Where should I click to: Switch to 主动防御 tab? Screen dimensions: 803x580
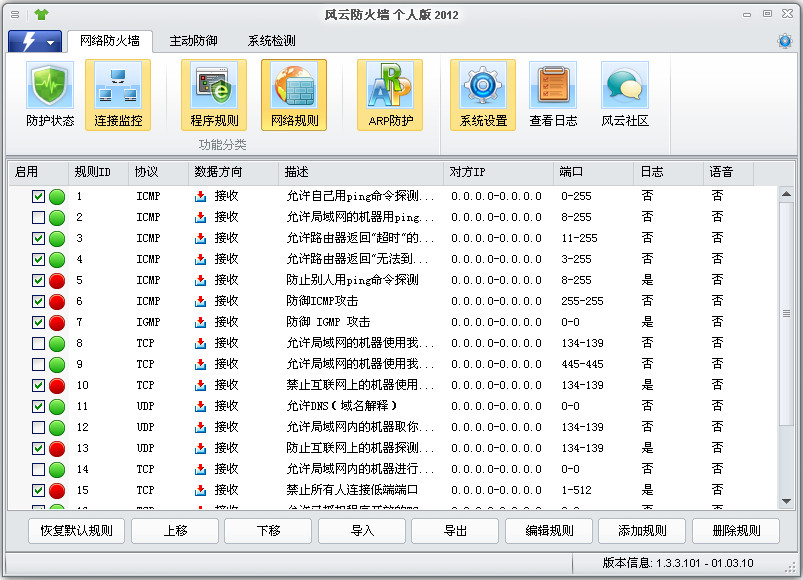pyautogui.click(x=194, y=41)
